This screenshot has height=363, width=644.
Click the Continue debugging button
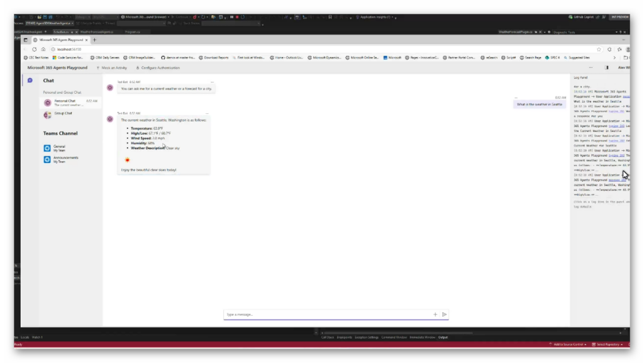pos(181,17)
